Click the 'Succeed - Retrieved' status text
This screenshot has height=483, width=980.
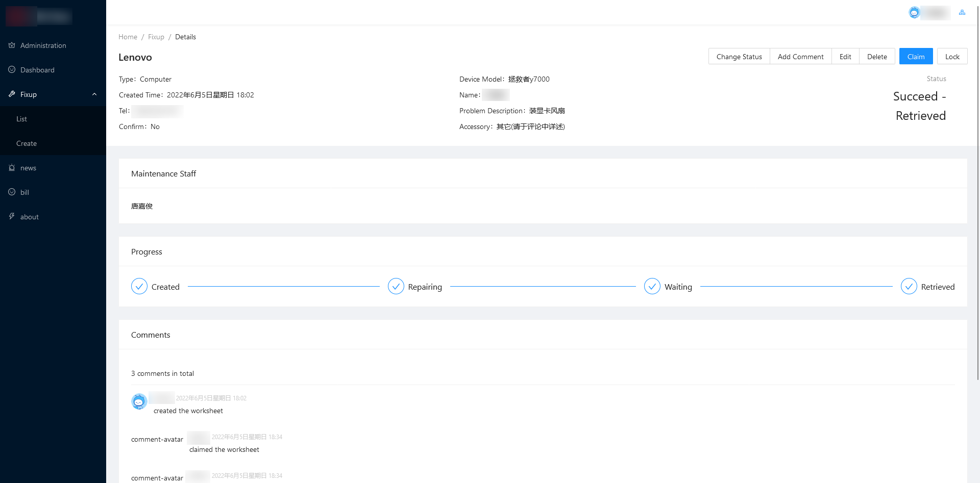pyautogui.click(x=920, y=106)
